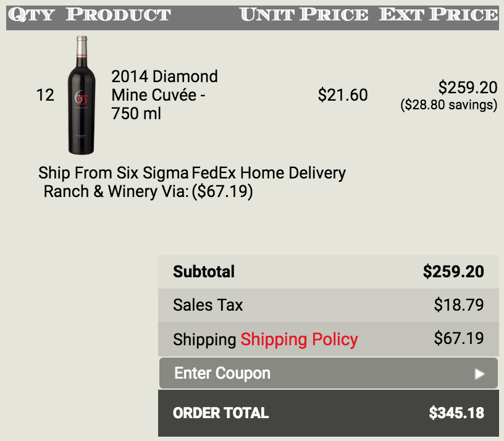Screen dimensions: 504x441
Task: Click the Shipping amount $67.19 in totals
Action: click(459, 338)
